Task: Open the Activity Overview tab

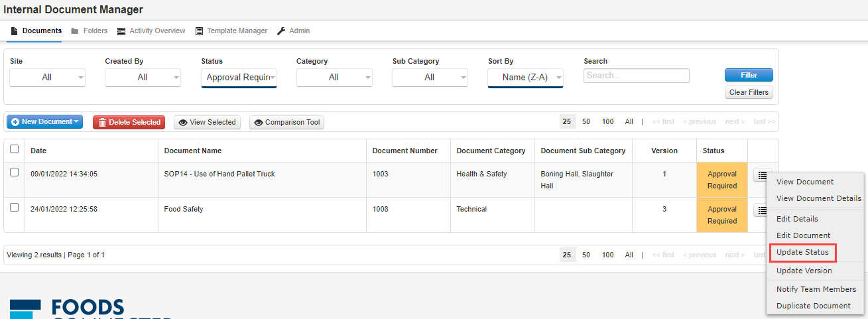Action: tap(151, 31)
